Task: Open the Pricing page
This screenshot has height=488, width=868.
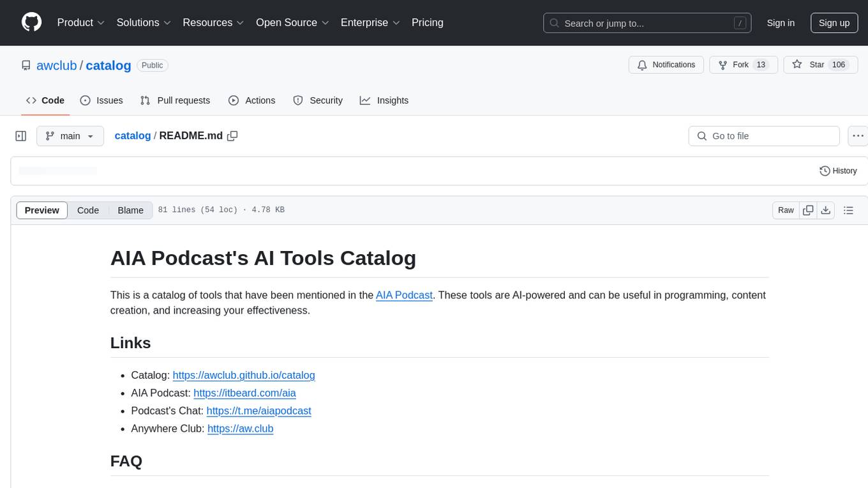Action: (428, 22)
